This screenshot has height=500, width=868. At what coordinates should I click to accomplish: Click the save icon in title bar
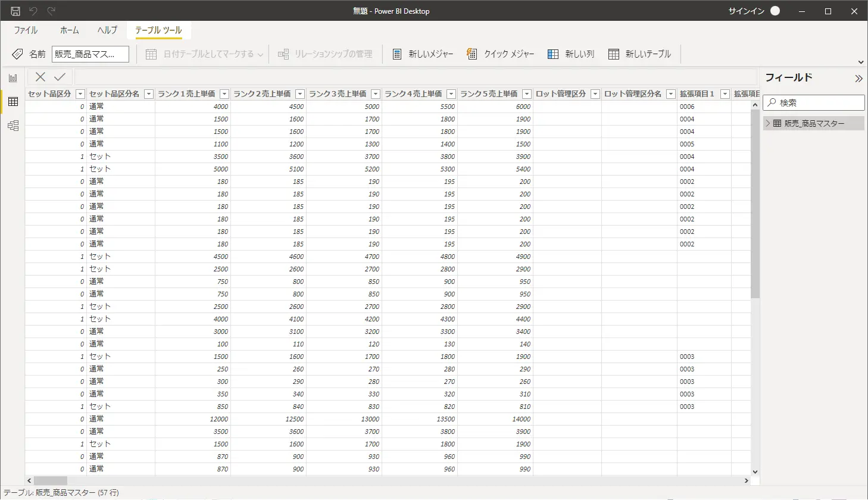pyautogui.click(x=15, y=11)
